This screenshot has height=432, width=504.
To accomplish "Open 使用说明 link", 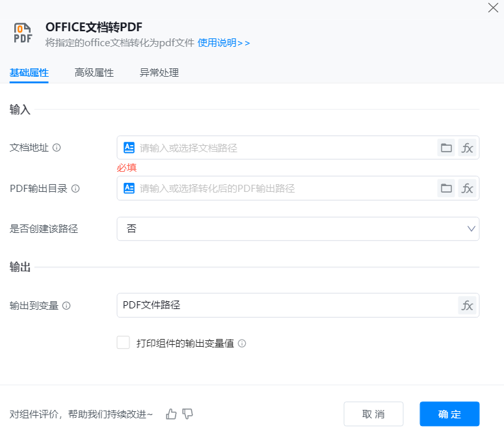I will point(224,43).
